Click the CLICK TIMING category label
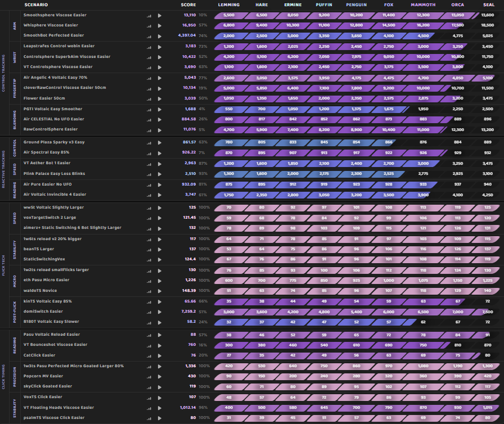Screen dimensions: 504x424 click(x=3, y=377)
